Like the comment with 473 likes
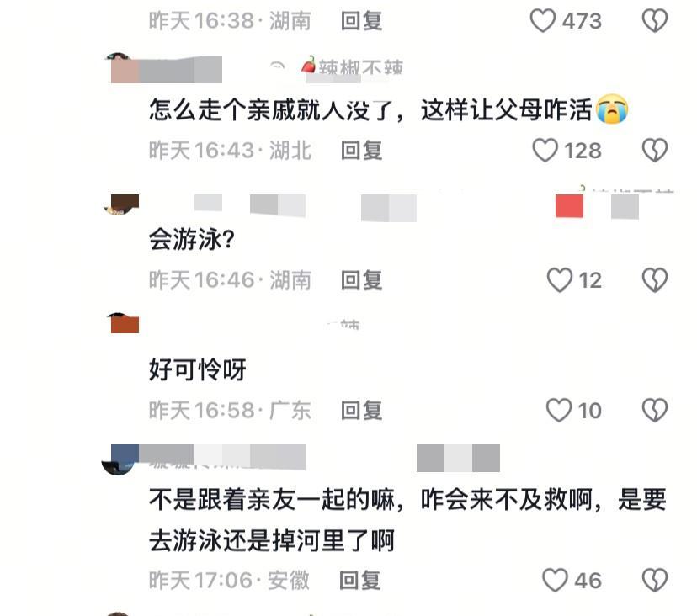The image size is (697, 616). pyautogui.click(x=543, y=21)
